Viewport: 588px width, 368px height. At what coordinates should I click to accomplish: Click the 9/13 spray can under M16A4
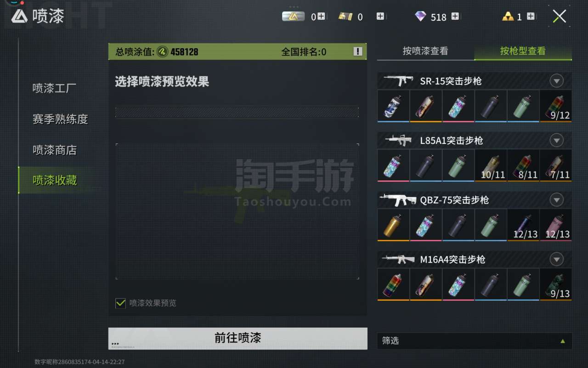[x=556, y=285]
